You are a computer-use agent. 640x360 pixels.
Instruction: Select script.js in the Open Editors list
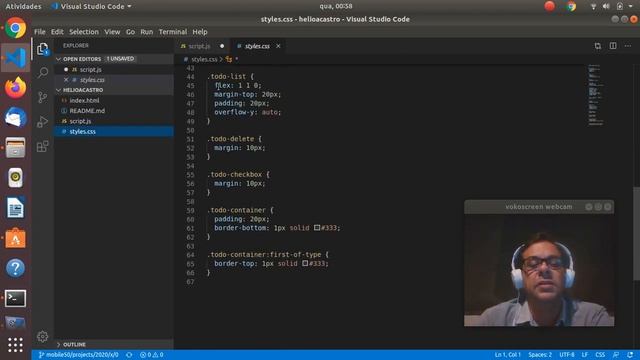tap(91, 70)
